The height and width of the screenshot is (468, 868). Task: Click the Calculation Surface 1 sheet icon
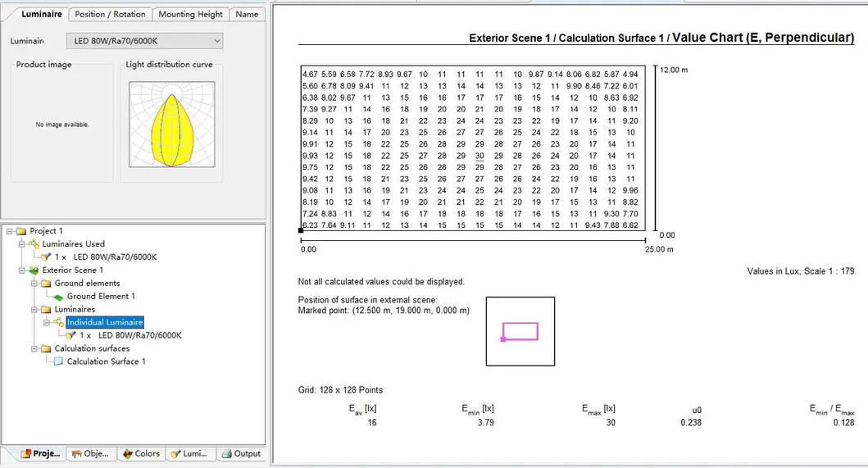click(x=58, y=361)
